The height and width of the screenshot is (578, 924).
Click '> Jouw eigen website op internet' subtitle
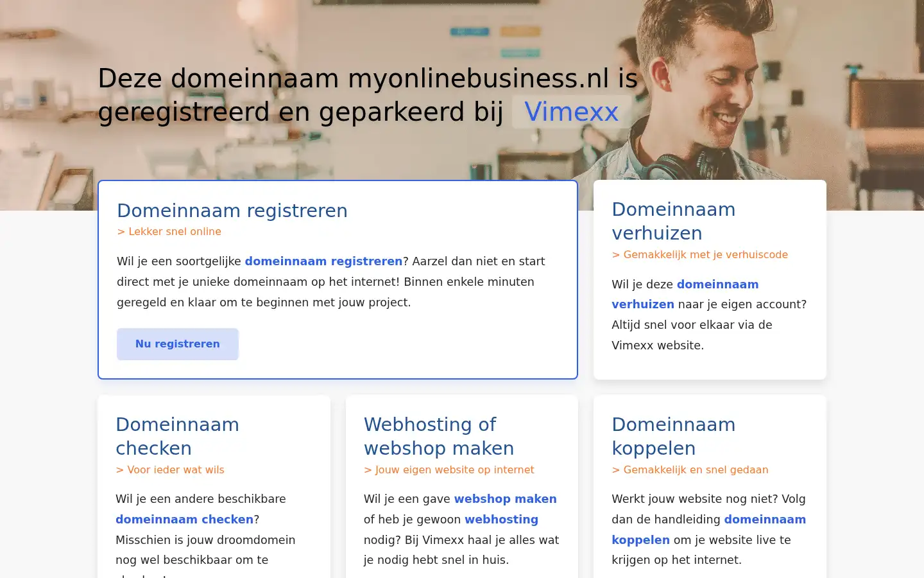449,470
